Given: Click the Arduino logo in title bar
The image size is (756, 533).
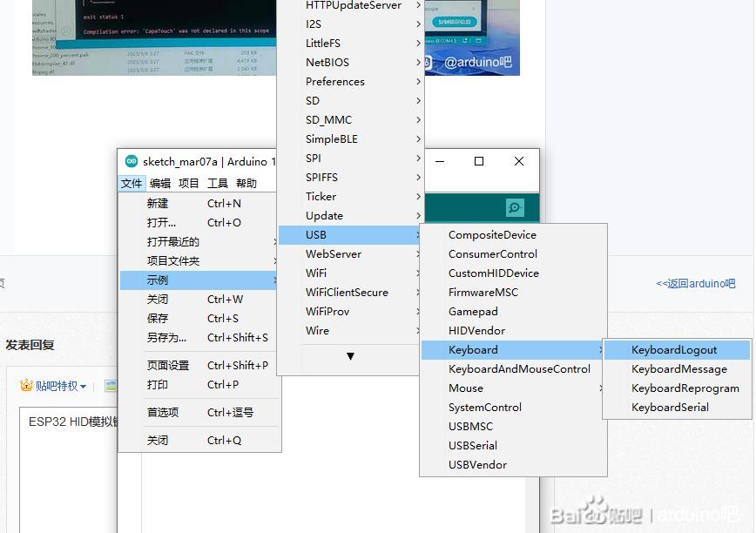Looking at the screenshot, I should pyautogui.click(x=132, y=161).
